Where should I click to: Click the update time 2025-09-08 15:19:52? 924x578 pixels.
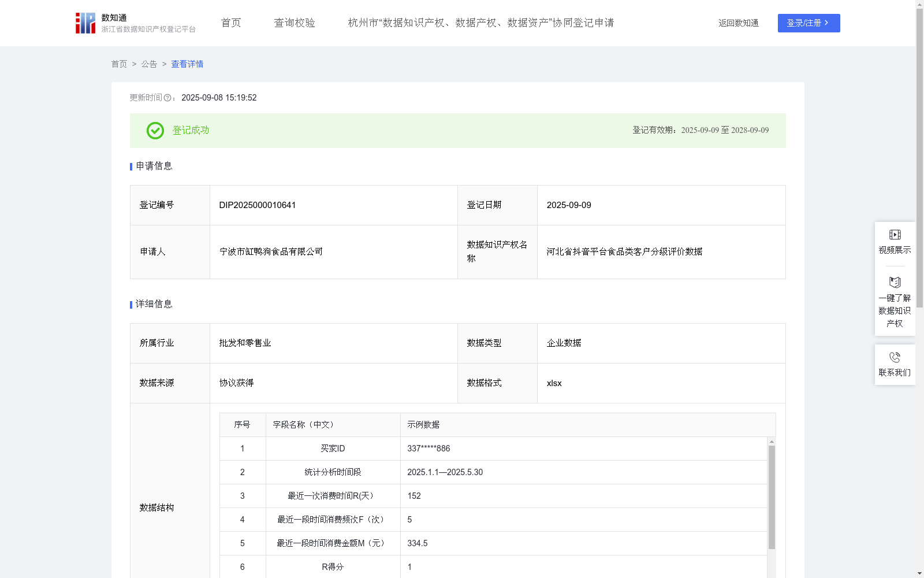pos(219,98)
